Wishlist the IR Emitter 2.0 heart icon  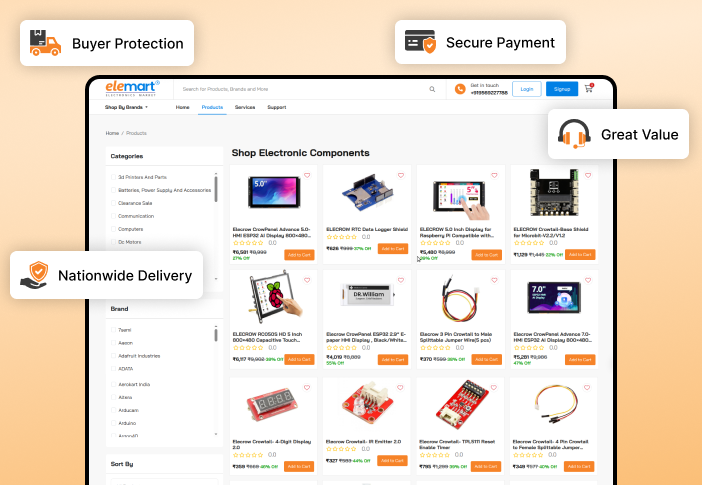point(400,387)
